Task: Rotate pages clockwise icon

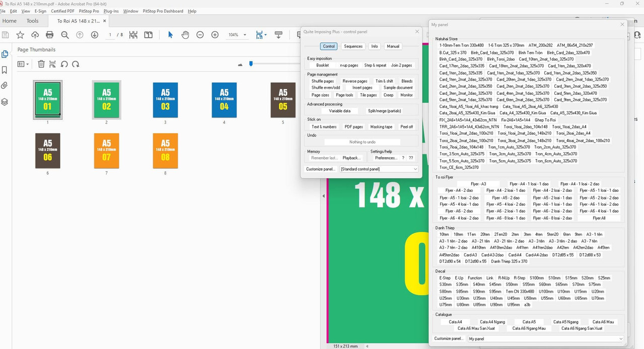Action: tap(76, 64)
